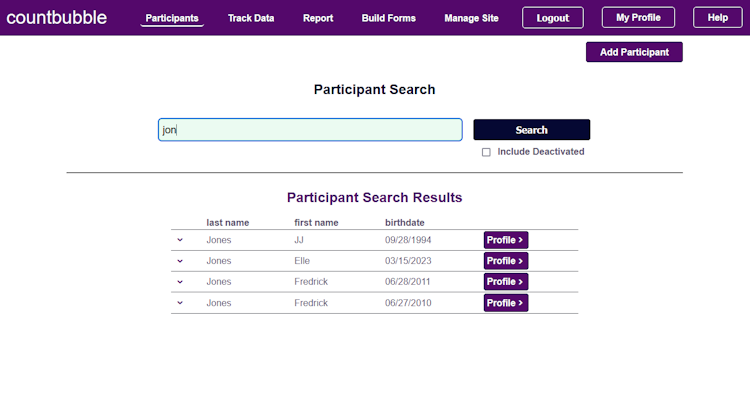Go to the Track Data tab
Screen dimensions: 750x405
click(251, 18)
